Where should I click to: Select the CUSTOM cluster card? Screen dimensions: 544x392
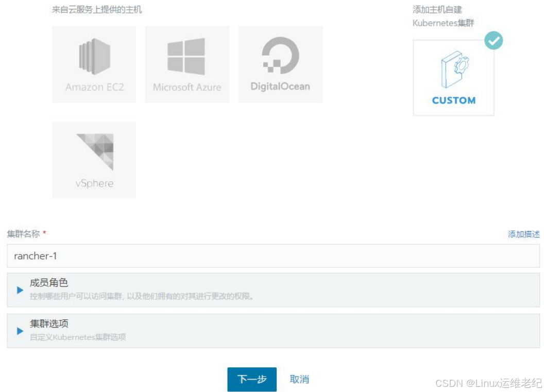(453, 78)
